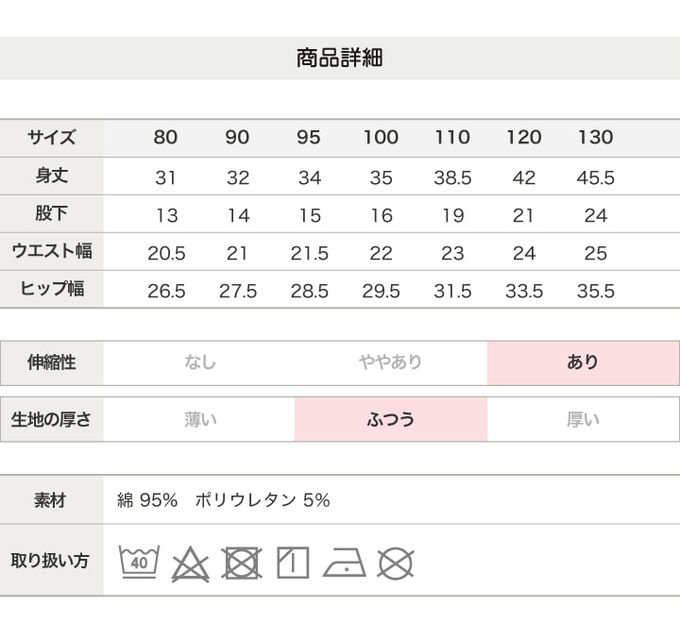Viewport: 680px width, 623px height.
Task: Click the size 80 column header
Action: pyautogui.click(x=165, y=138)
